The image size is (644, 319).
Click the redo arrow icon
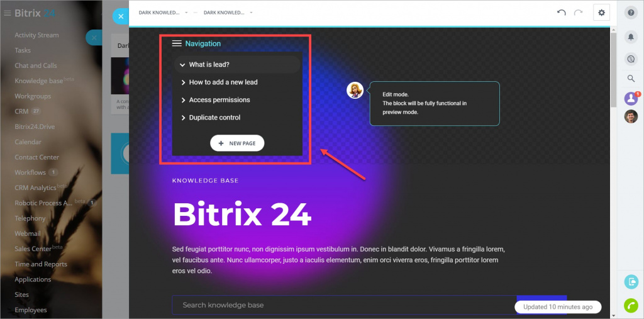579,13
